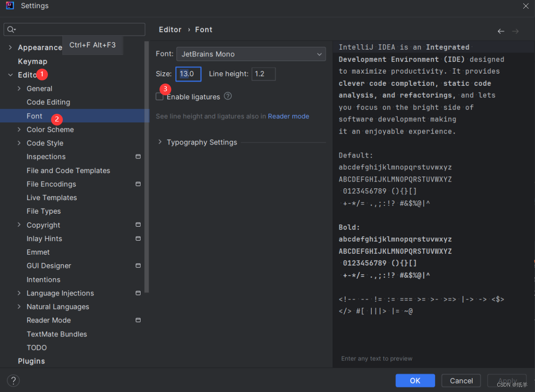Expand the Language Injections subtree
This screenshot has height=392, width=535.
coord(19,293)
